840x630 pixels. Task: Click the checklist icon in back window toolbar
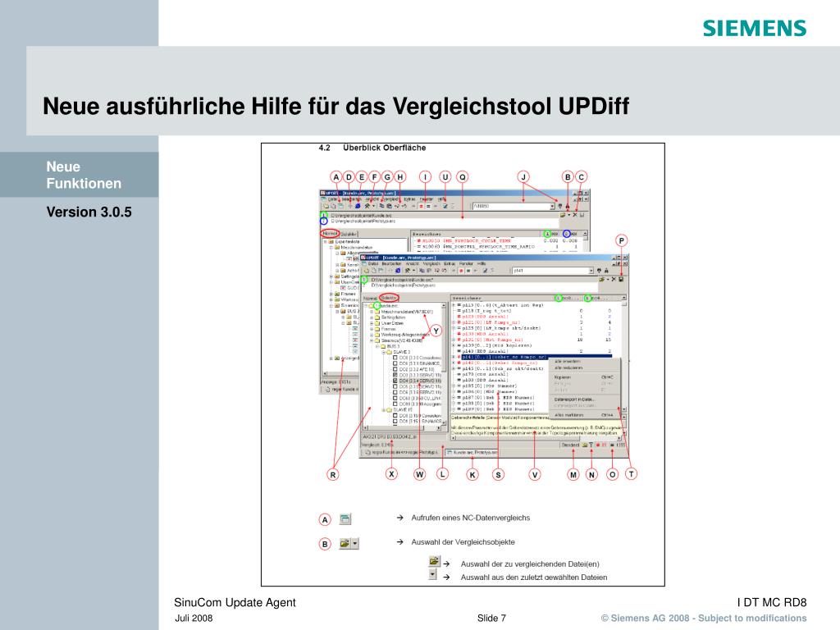[445, 206]
